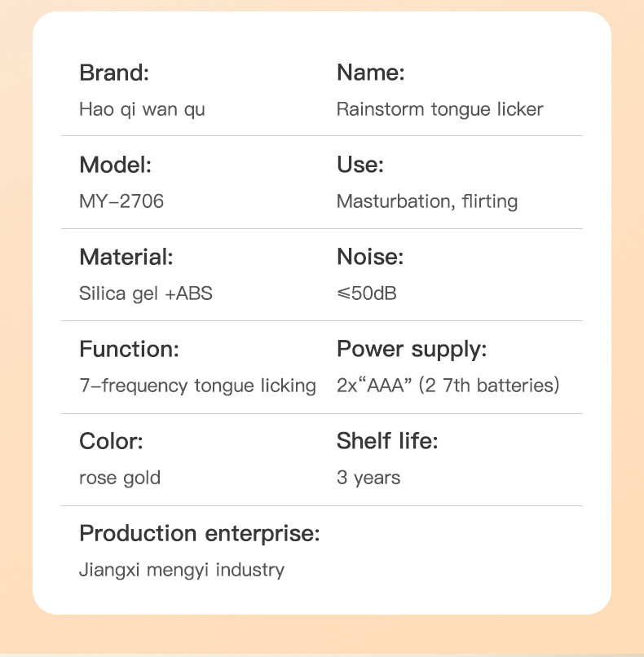Click the "Brand:" heading label
Screen dimensions: 644x657
114,73
